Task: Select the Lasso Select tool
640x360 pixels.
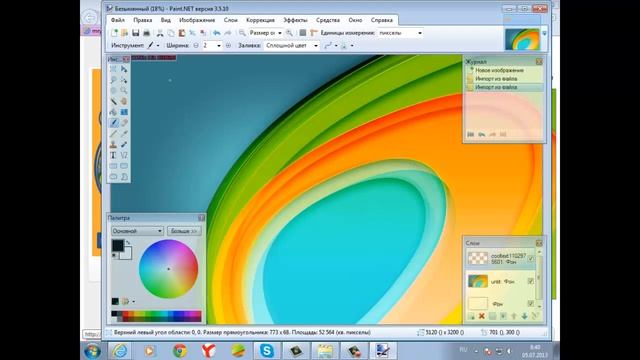Action: tap(113, 80)
